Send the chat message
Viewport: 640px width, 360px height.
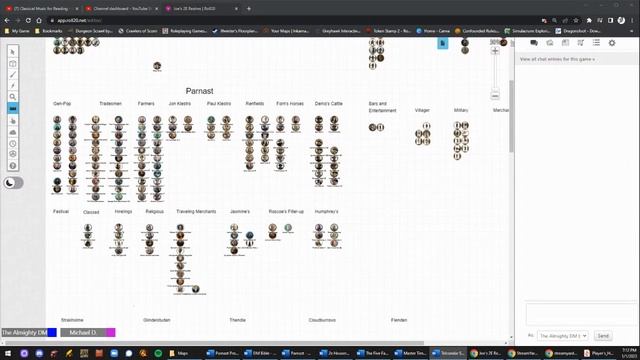point(603,336)
